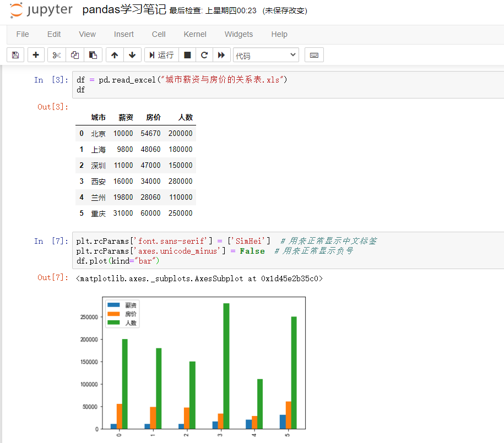Image resolution: width=504 pixels, height=443 pixels.
Task: Run the cell with 运行 button
Action: 162,55
